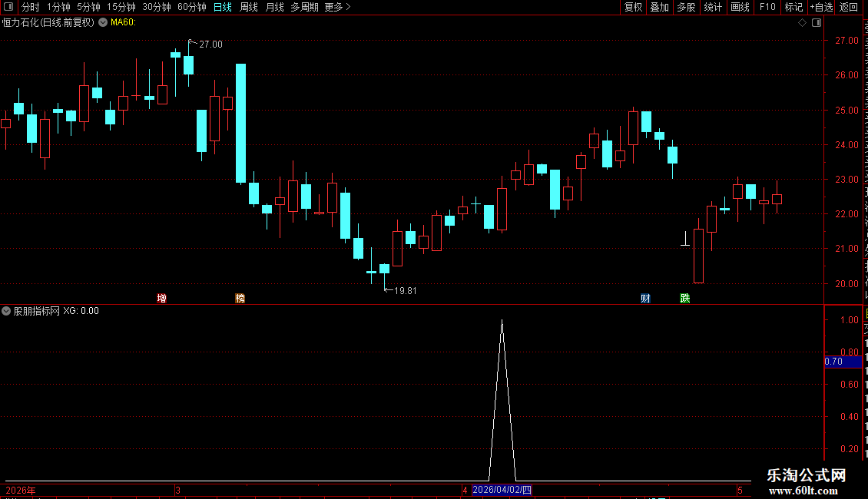Toggle the split-panel icon in chart header

coord(817,23)
